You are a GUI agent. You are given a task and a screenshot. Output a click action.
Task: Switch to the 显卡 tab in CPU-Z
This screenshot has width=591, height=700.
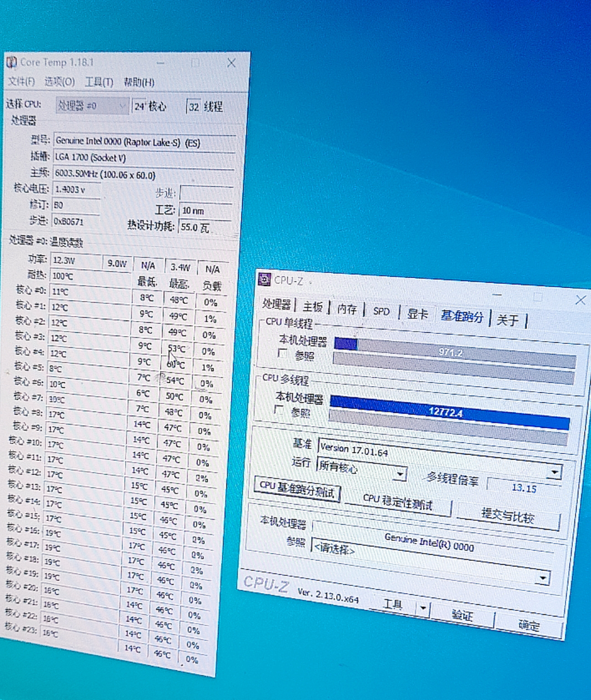tap(417, 314)
